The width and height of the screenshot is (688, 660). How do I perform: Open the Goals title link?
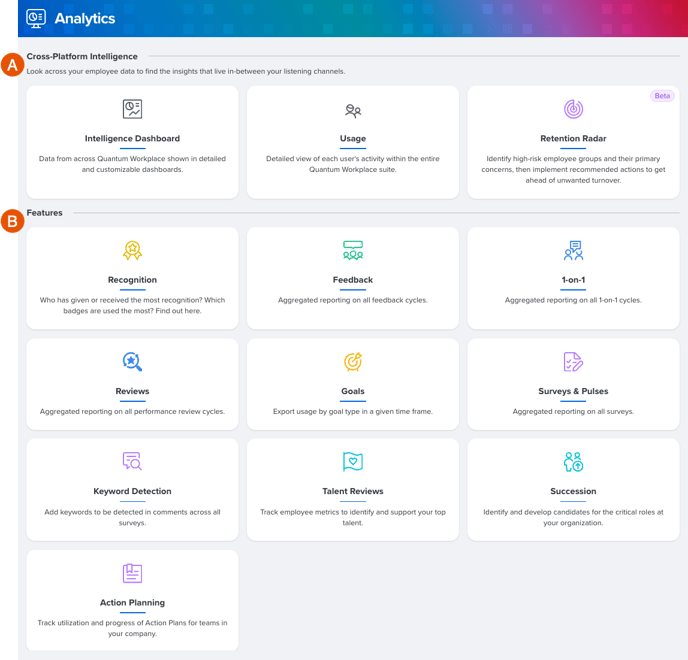click(353, 391)
